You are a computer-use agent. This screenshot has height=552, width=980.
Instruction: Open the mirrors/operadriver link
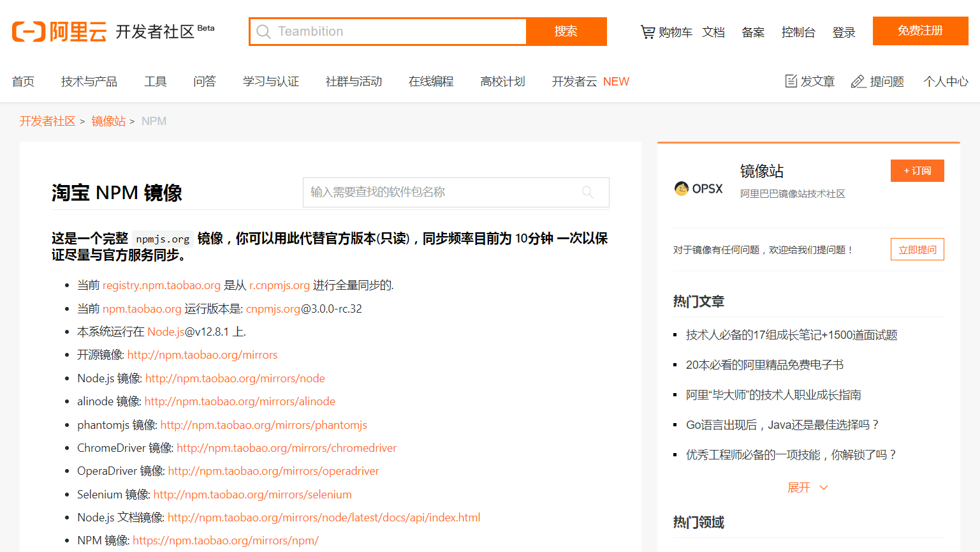click(274, 471)
